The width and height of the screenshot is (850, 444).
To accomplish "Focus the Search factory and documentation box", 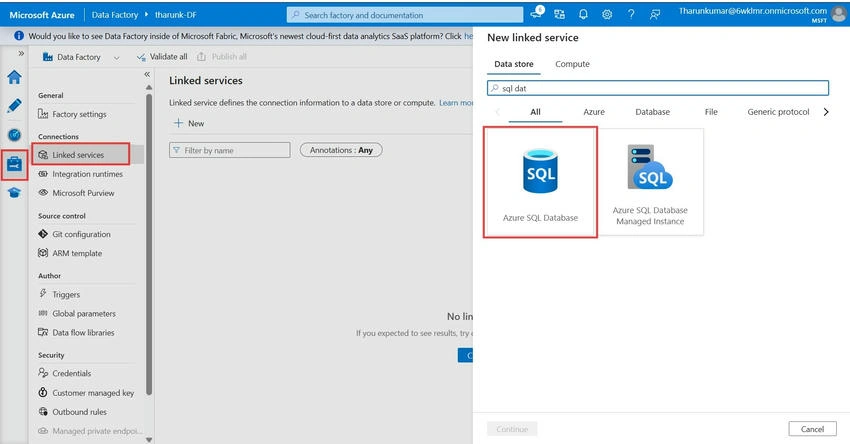I will (x=405, y=15).
